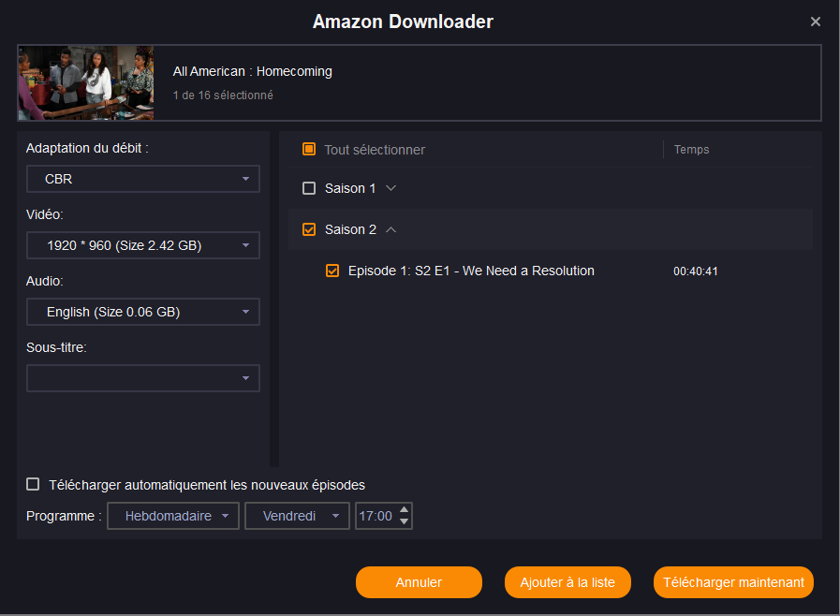Close the Amazon Downloader dialog

click(x=816, y=22)
